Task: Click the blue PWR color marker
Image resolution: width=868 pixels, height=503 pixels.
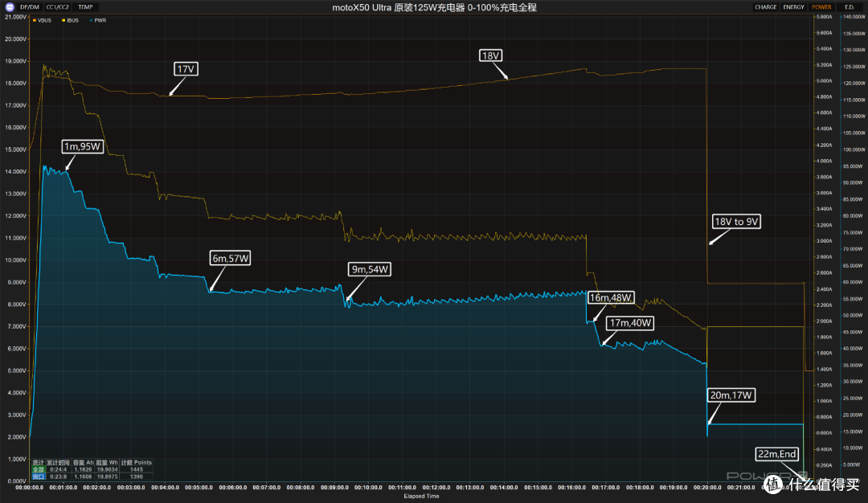Action: (x=91, y=20)
